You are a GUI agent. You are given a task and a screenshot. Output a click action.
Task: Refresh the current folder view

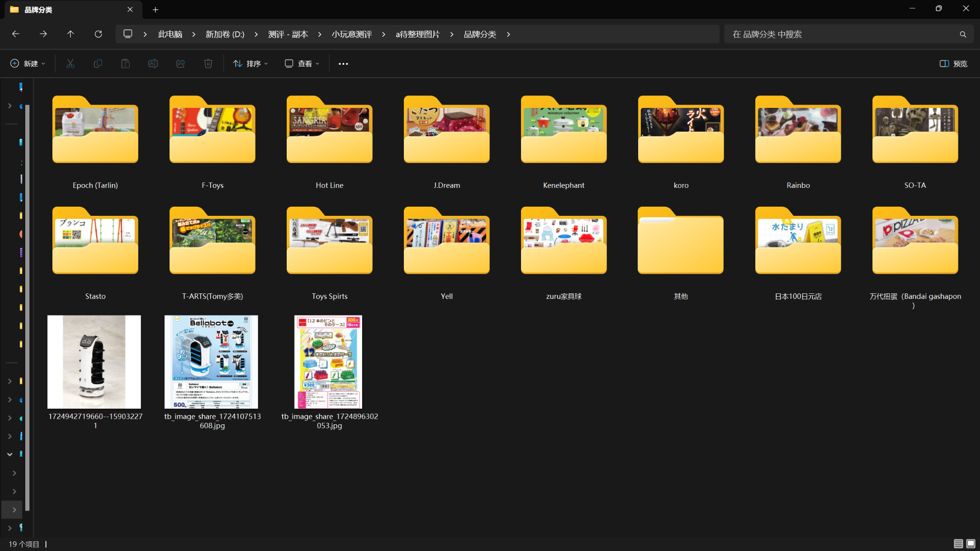coord(98,34)
